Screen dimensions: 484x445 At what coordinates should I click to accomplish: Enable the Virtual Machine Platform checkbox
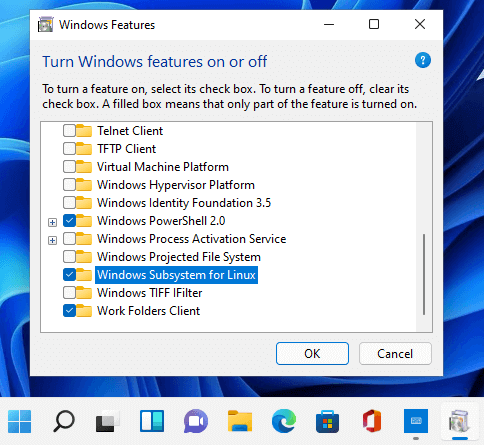tap(69, 167)
